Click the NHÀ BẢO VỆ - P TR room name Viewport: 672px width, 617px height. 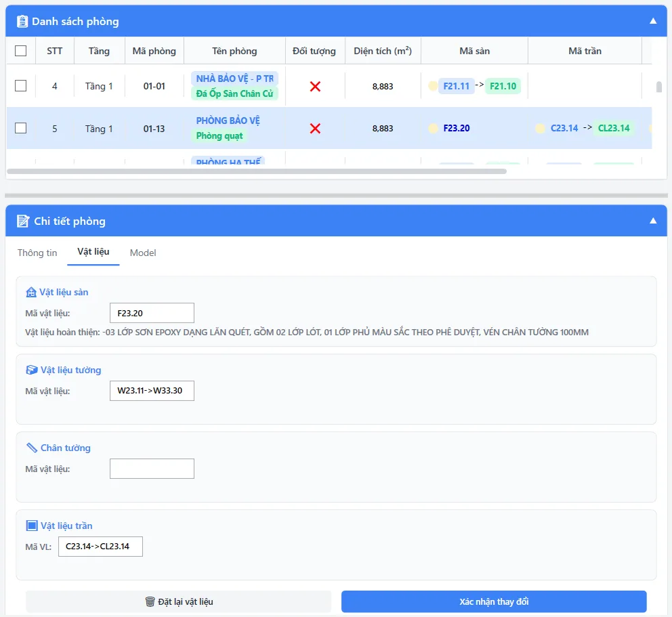point(235,79)
